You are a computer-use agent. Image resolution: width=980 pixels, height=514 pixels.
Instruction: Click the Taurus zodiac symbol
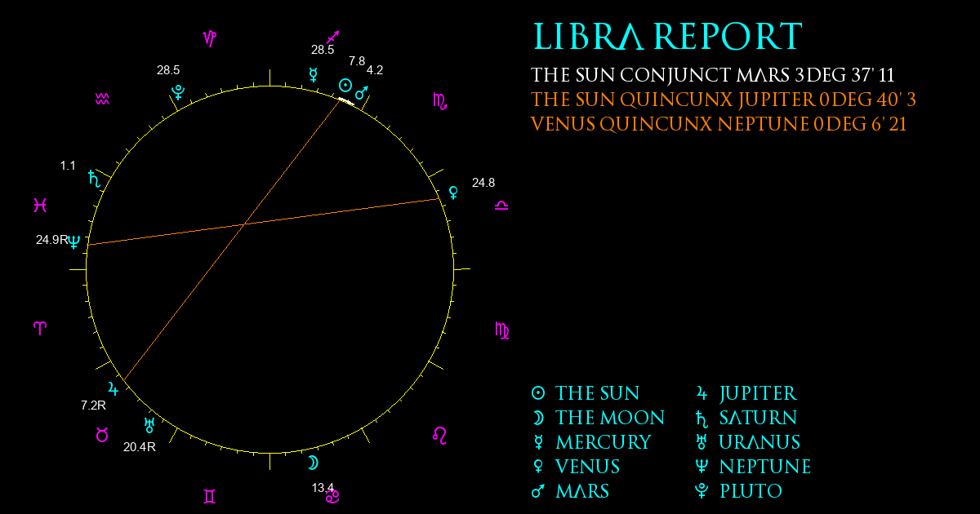coord(102,435)
